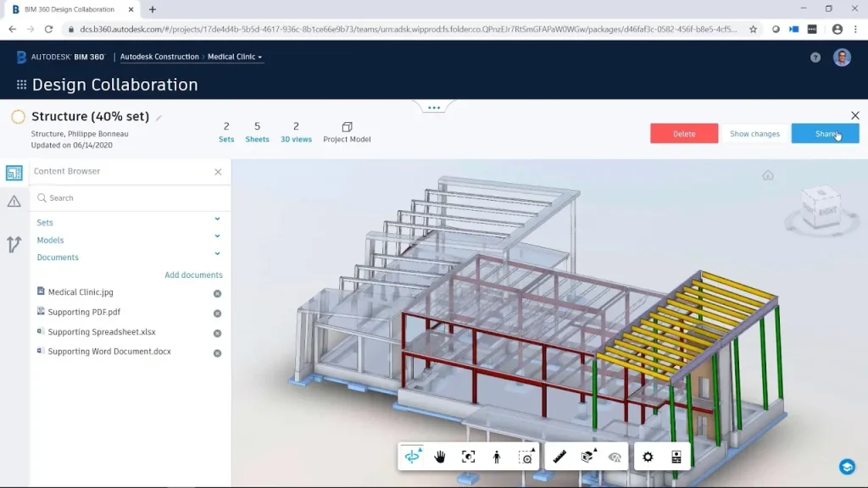The height and width of the screenshot is (488, 868).
Task: Open viewer Settings gear
Action: [x=648, y=457]
